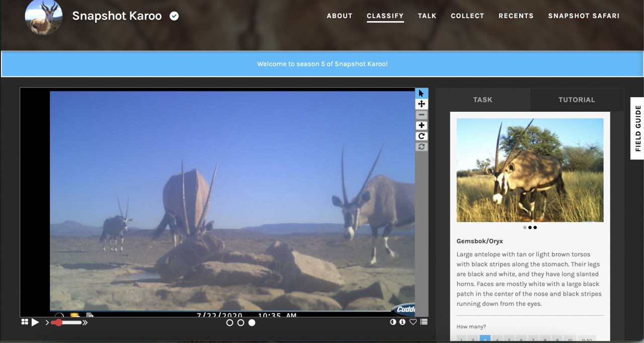The width and height of the screenshot is (644, 343).
Task: Select the pointer cursor tool
Action: coord(422,93)
